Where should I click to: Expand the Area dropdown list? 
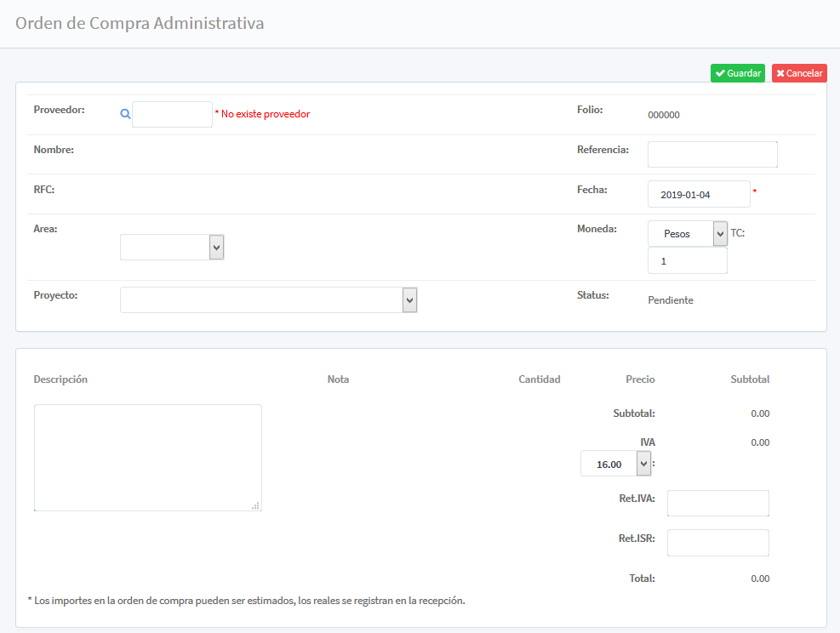point(172,248)
